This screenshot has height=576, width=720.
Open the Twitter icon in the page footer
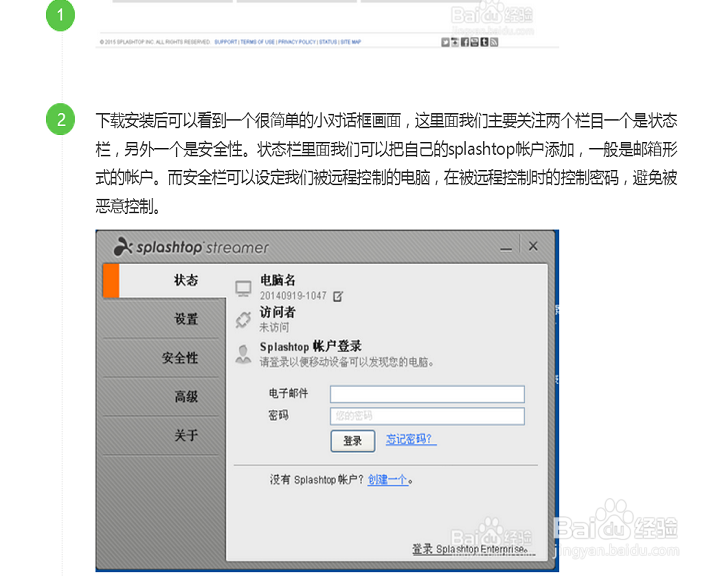pyautogui.click(x=445, y=42)
